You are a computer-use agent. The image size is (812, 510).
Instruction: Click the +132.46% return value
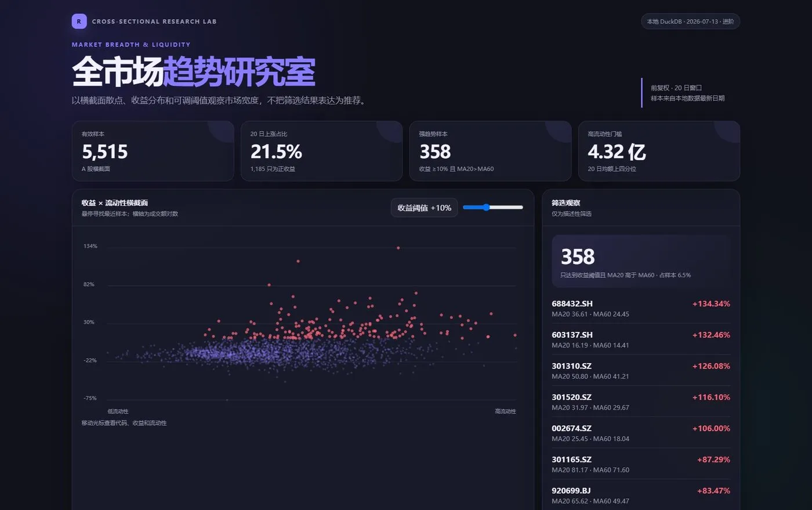click(711, 335)
